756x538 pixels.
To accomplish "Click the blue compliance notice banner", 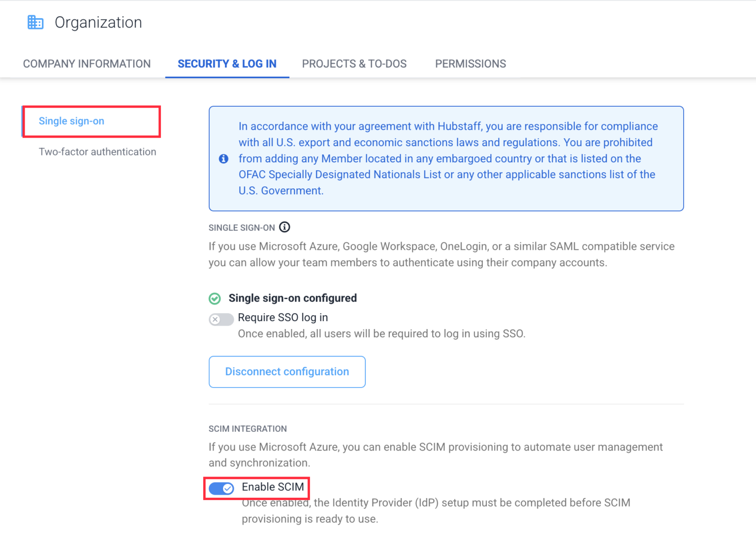I will pos(446,158).
